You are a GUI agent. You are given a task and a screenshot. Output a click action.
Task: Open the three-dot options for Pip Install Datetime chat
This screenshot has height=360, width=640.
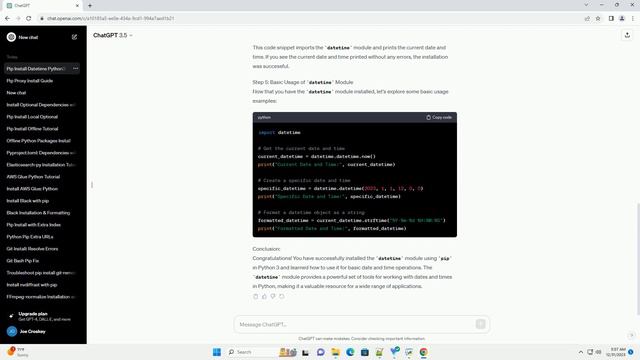coord(76,69)
